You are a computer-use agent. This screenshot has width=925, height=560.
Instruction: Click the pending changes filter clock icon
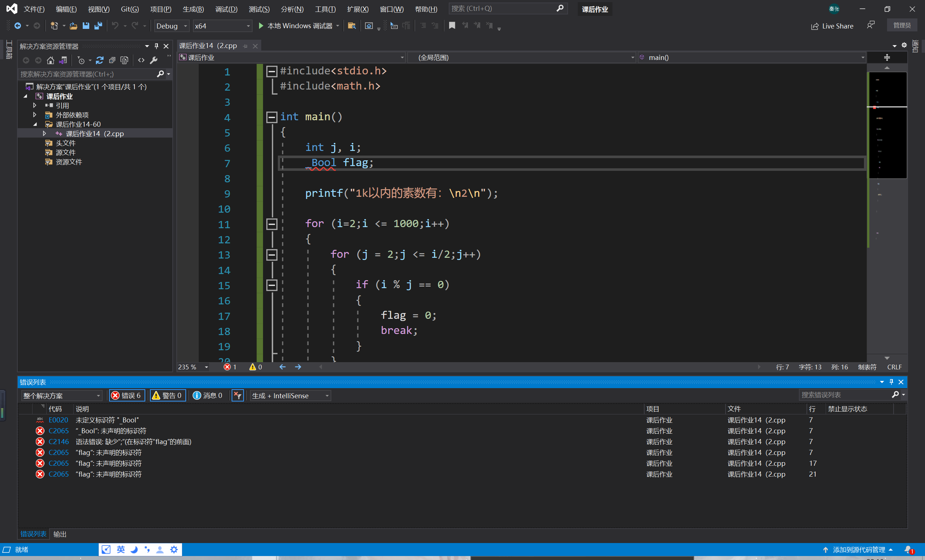[x=81, y=60]
